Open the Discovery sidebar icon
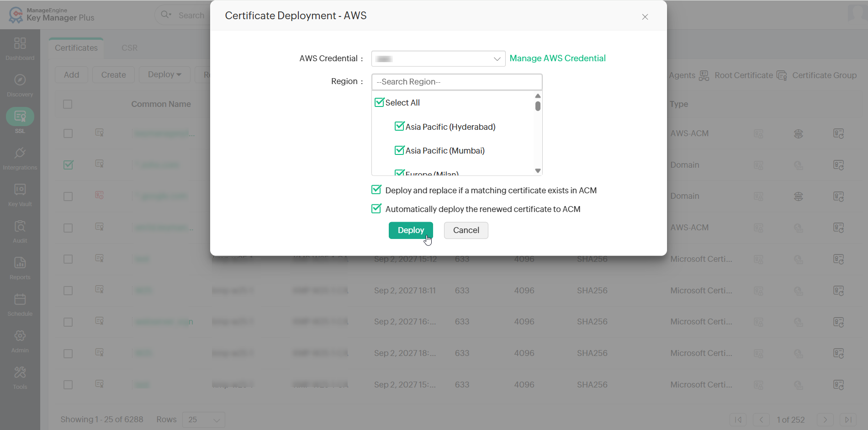Image resolution: width=868 pixels, height=430 pixels. coord(20,80)
